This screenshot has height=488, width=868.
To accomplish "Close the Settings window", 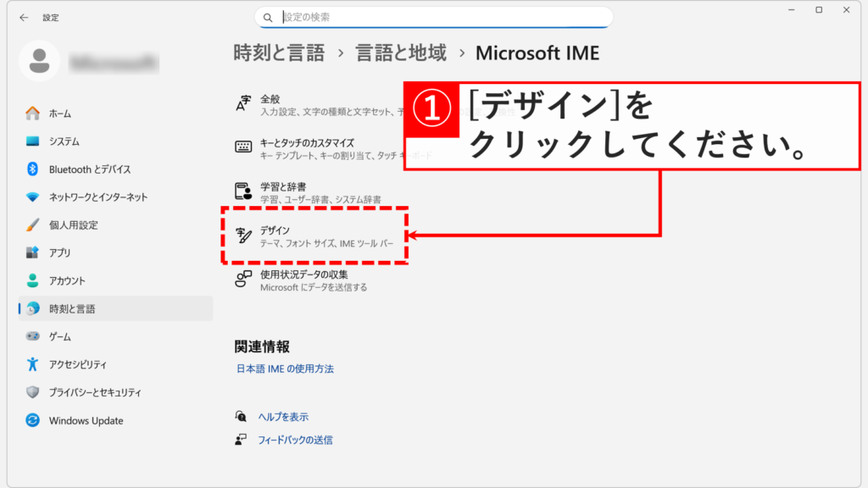I will pos(847,10).
